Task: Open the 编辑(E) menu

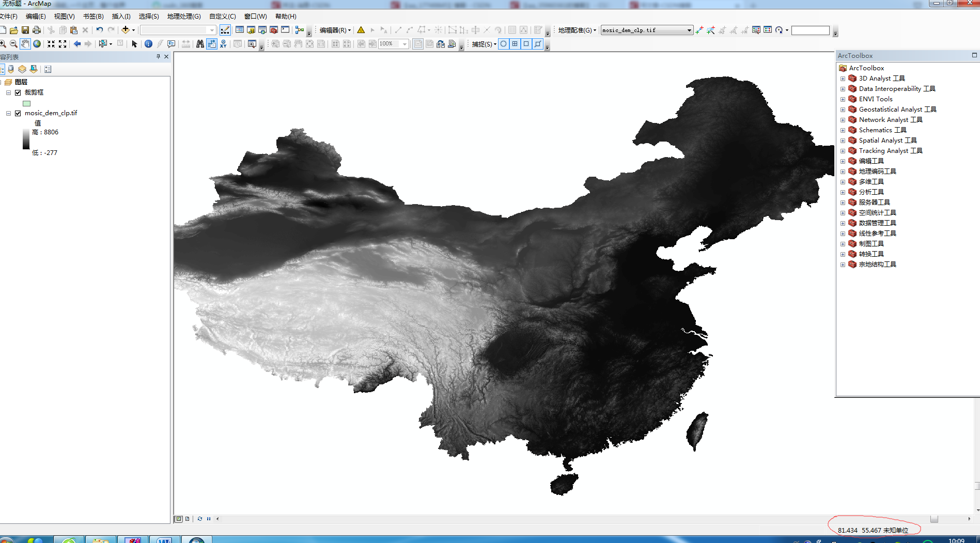Action: pos(36,17)
